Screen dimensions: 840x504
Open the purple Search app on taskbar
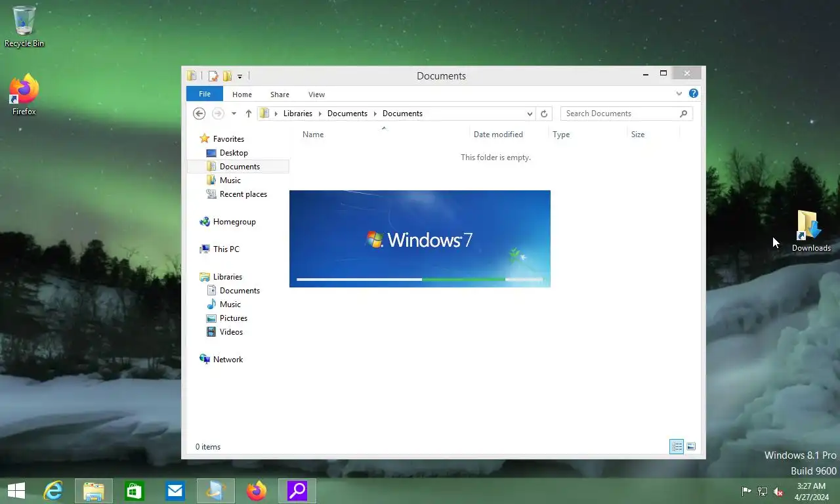point(297,491)
